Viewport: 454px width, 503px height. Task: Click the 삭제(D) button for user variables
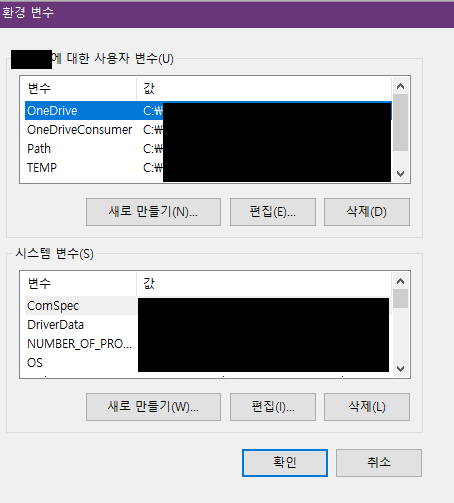pos(367,212)
